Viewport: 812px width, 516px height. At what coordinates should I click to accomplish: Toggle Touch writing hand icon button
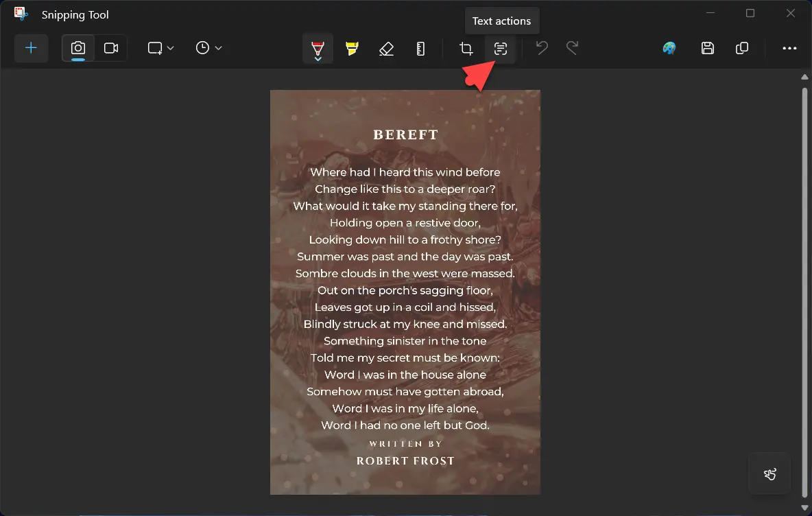pos(769,473)
